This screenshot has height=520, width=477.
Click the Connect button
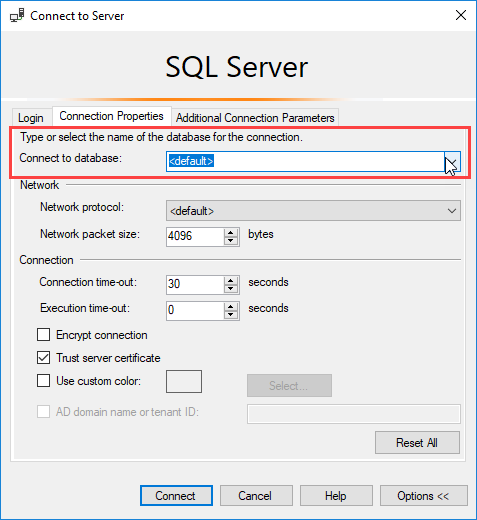pos(176,496)
